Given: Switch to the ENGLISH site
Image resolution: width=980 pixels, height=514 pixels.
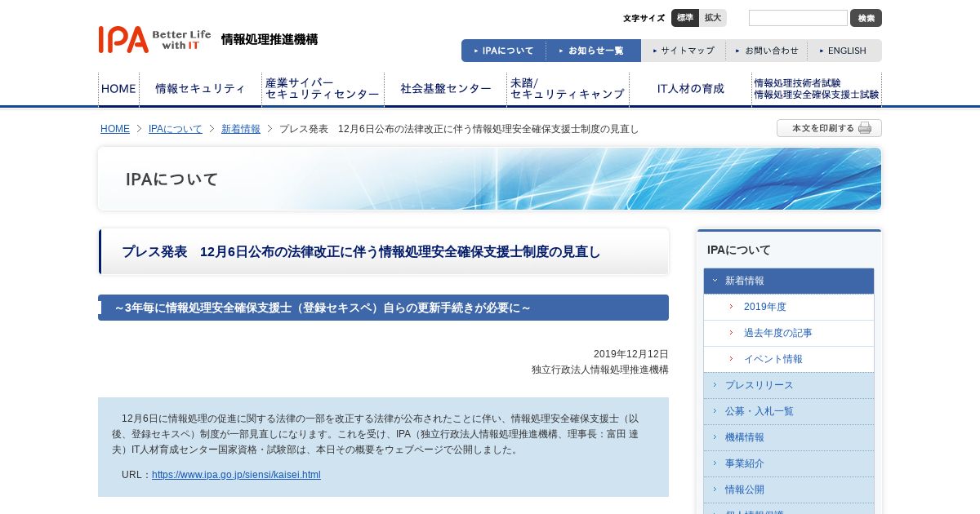Looking at the screenshot, I should point(844,51).
